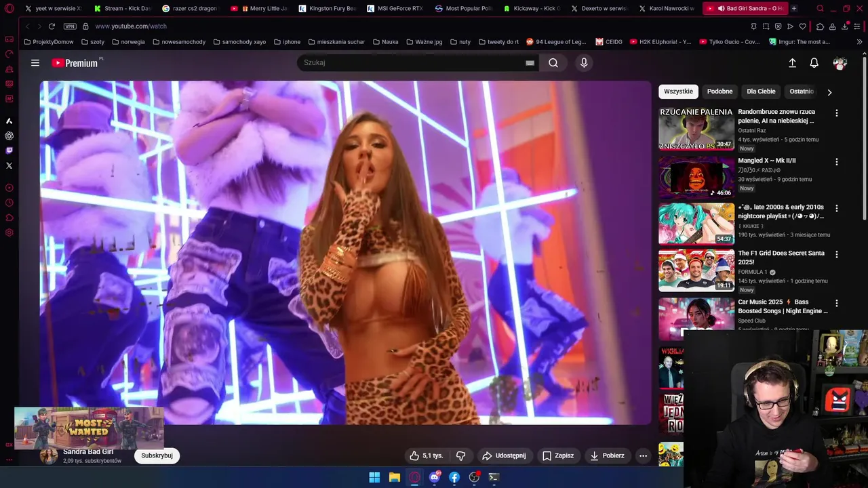Screen dimensions: 868x488
Task: Click the YouTube search magnifier button
Action: [x=553, y=62]
